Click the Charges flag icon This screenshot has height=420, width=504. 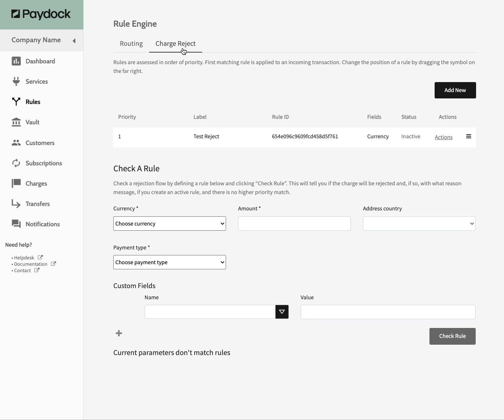(x=16, y=183)
